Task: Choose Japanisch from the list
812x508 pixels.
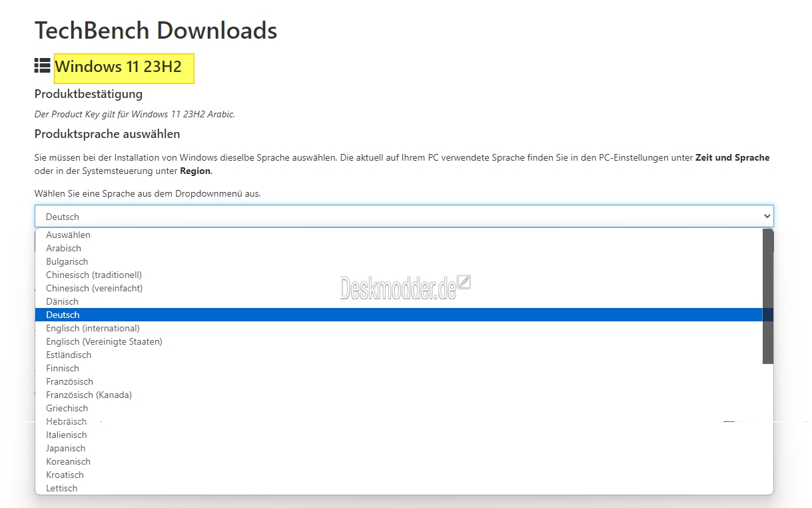Action: pos(398,448)
